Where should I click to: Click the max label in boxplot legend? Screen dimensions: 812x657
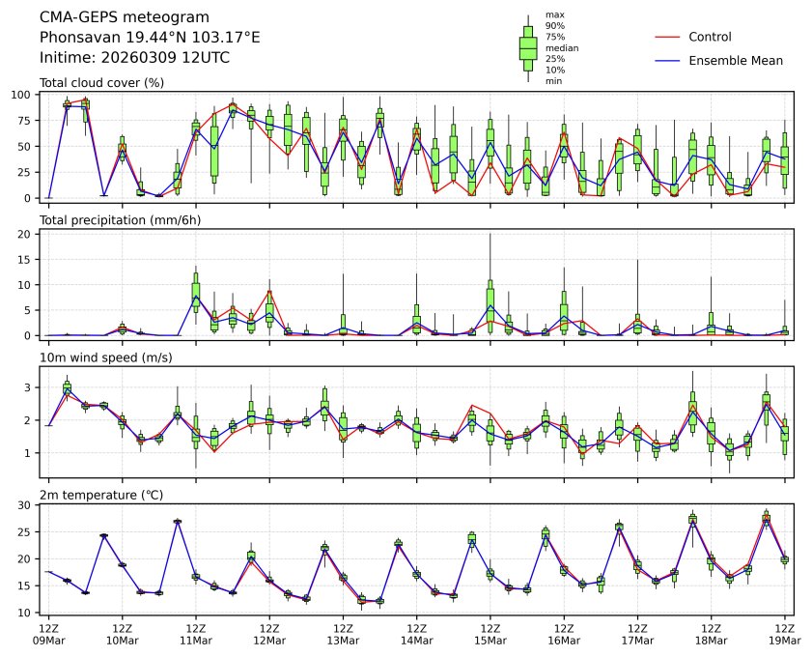tap(554, 14)
